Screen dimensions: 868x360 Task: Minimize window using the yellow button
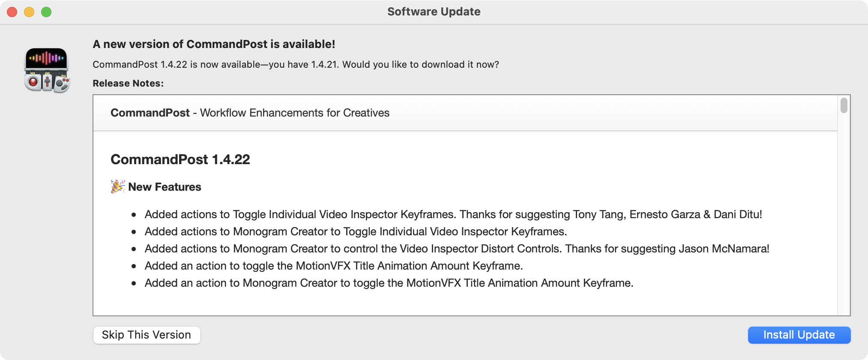pos(29,12)
